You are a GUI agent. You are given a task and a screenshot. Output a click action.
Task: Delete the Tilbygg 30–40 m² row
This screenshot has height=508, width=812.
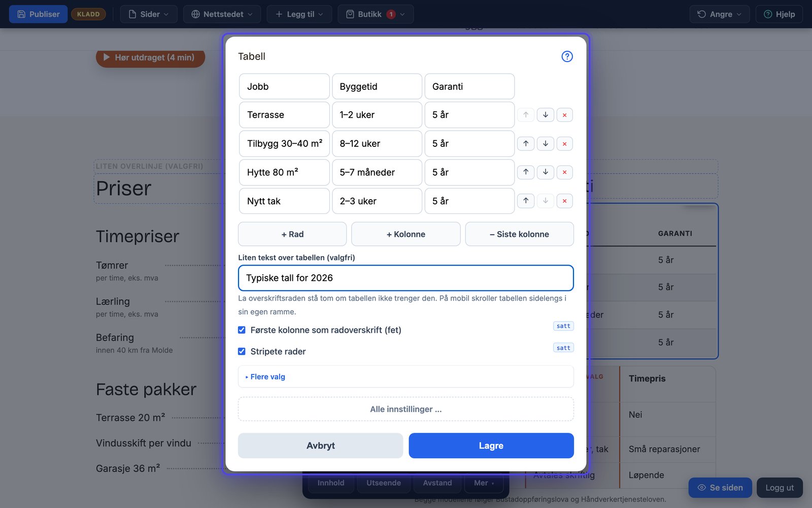[564, 144]
